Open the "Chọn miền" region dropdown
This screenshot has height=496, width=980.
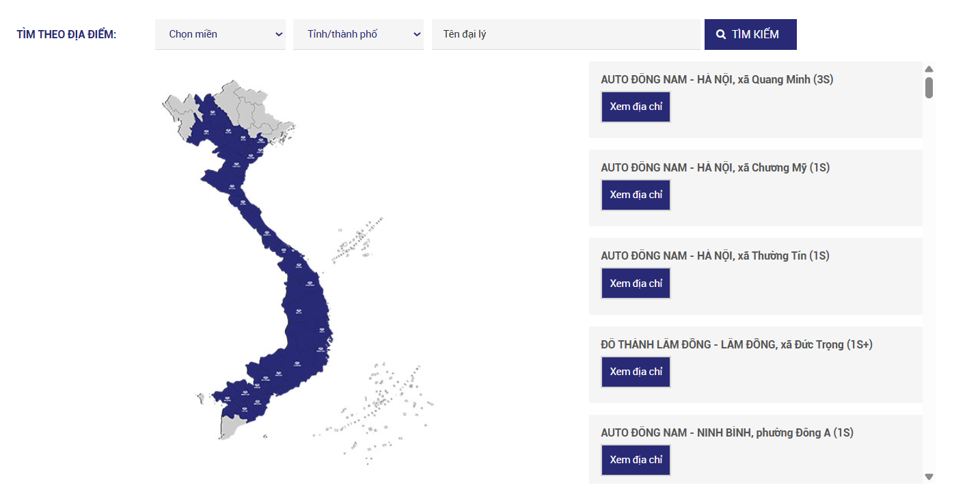220,34
